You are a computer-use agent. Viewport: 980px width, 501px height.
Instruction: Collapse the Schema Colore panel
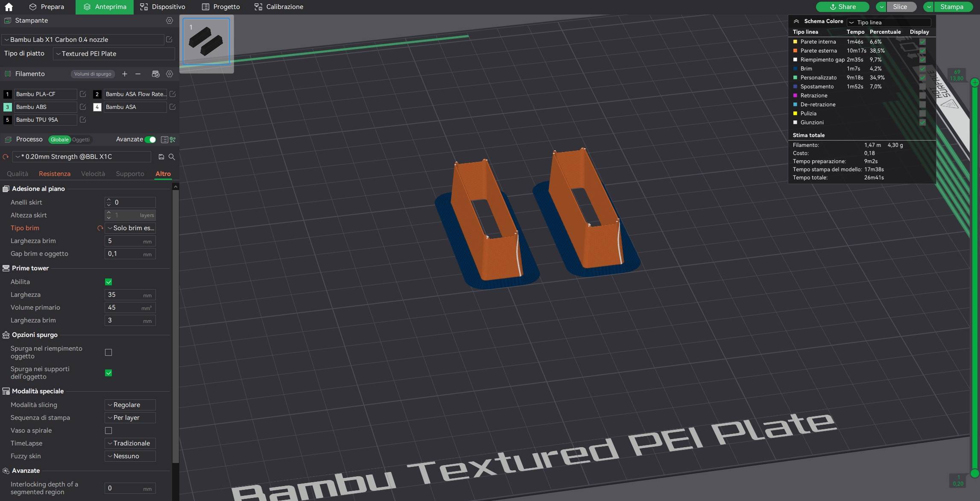[x=796, y=21]
